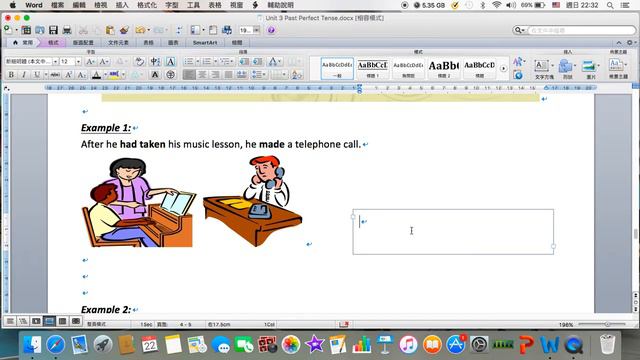The height and width of the screenshot is (360, 640).
Task: Click the Strikethrough icon
Action: pyautogui.click(x=55, y=75)
